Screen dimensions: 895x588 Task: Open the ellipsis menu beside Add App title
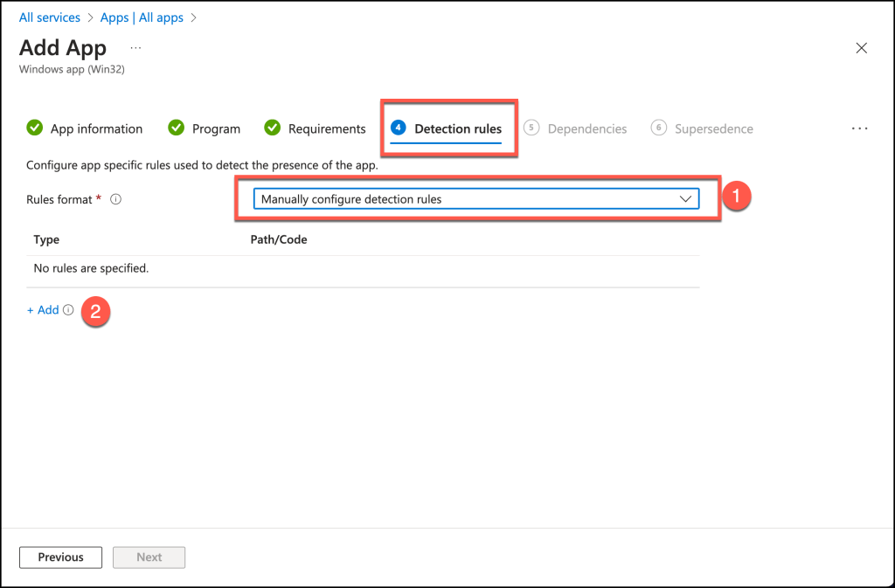point(135,47)
